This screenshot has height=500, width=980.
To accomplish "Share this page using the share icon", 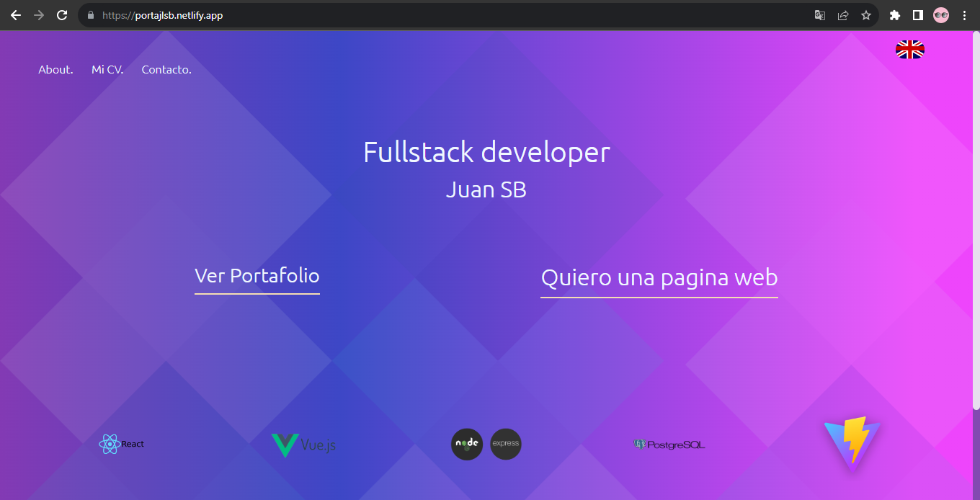I will pos(843,15).
